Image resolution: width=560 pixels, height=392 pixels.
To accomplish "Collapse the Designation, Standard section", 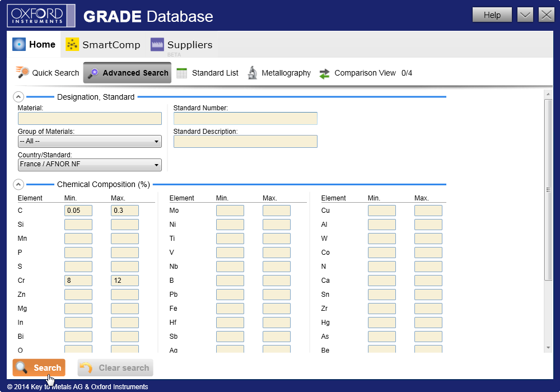I will point(18,97).
